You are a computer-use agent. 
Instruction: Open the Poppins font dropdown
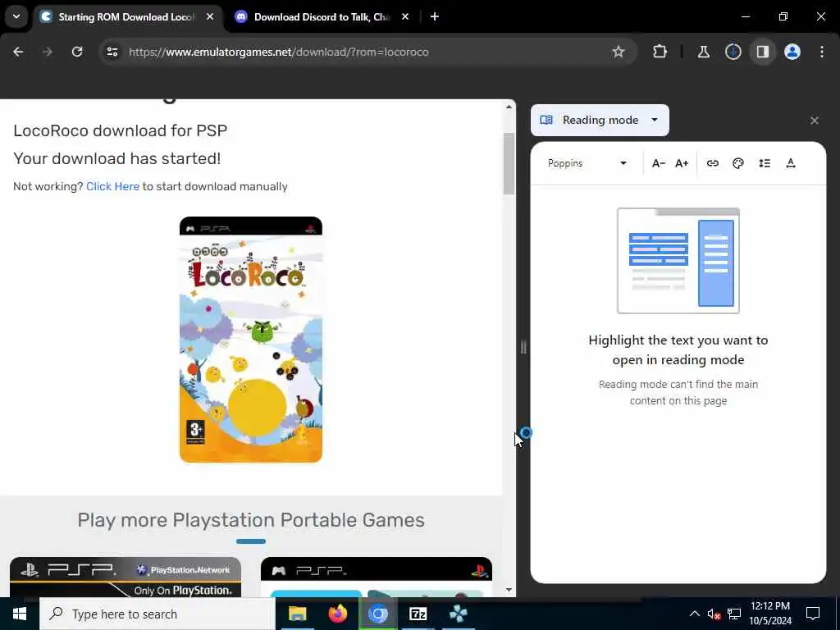tap(587, 163)
